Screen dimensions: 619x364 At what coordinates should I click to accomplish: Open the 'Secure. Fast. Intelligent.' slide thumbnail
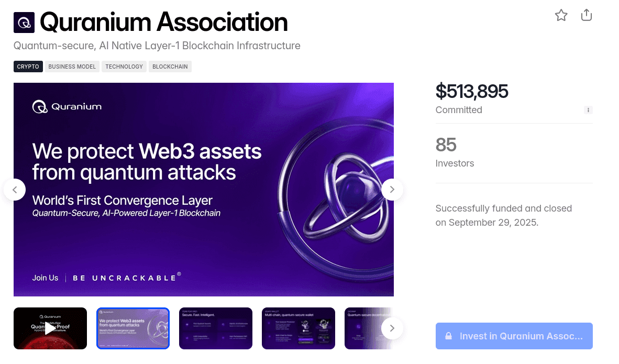(215, 328)
